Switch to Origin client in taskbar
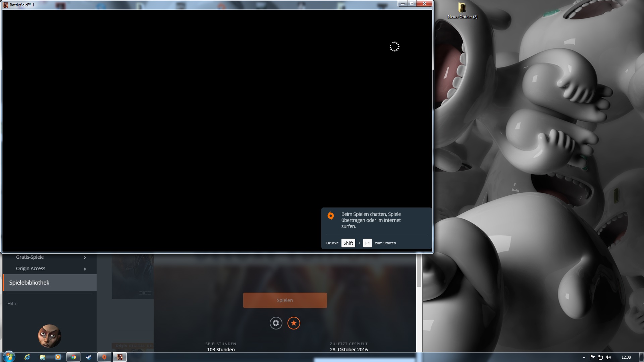The width and height of the screenshot is (644, 362). [x=104, y=357]
